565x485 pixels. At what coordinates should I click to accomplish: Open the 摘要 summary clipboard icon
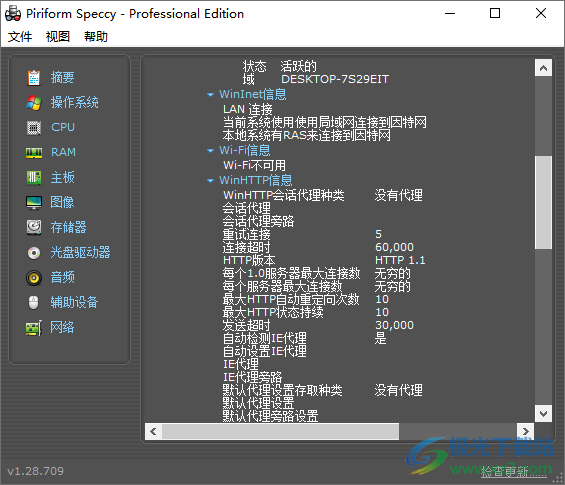34,77
